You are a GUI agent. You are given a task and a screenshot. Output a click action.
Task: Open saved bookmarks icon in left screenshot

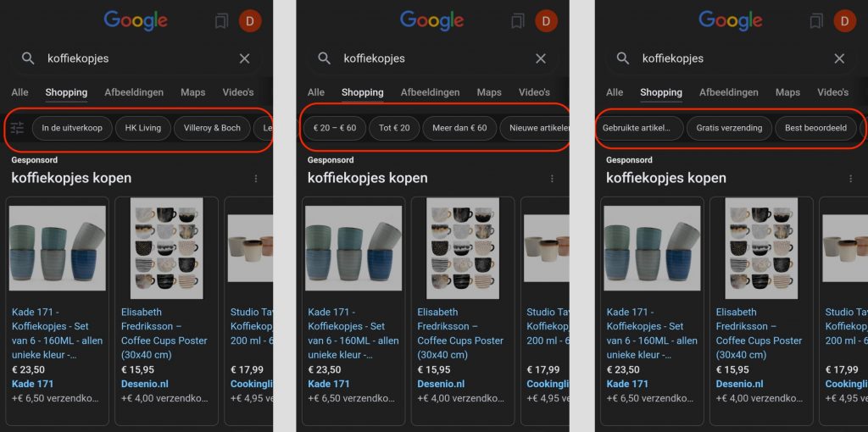[x=221, y=21]
